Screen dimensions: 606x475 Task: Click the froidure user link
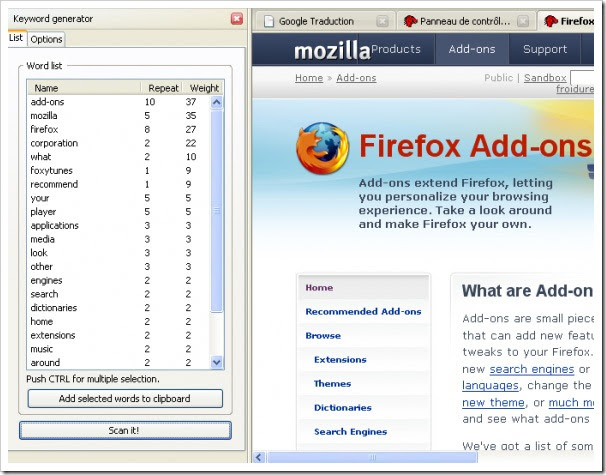(575, 89)
